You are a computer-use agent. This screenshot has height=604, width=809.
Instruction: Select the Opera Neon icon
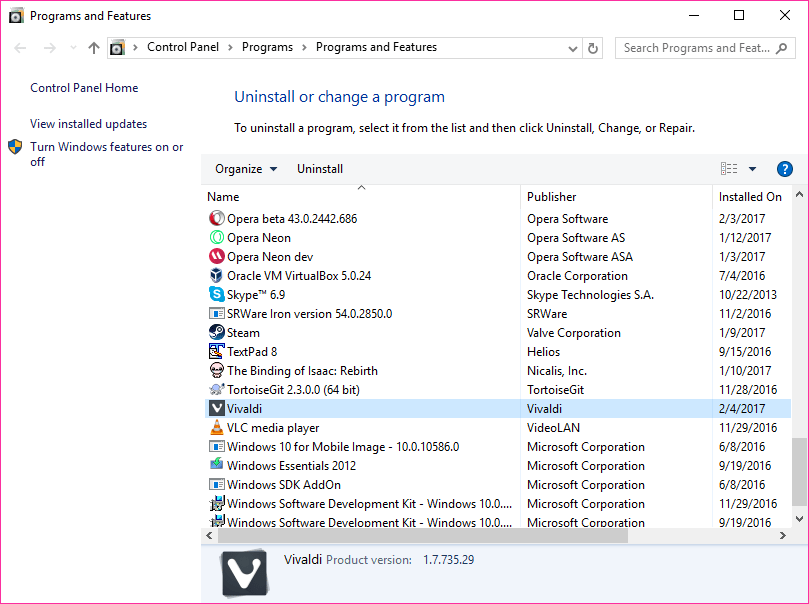pos(217,238)
